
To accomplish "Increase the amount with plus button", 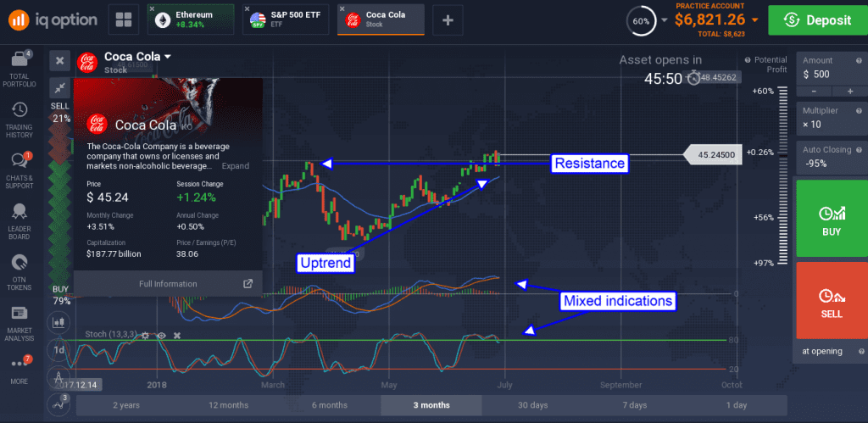I will point(849,91).
